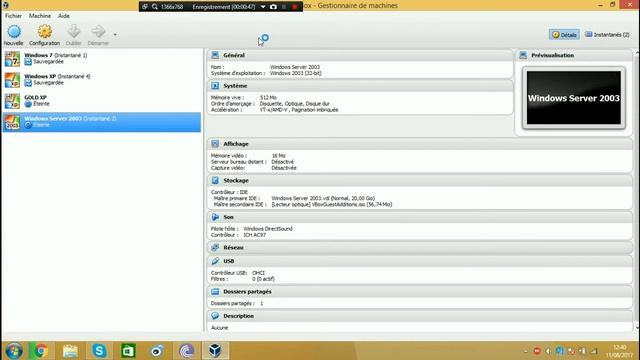Collapse the Stockage section header
This screenshot has height=360, width=640.
coord(420,180)
